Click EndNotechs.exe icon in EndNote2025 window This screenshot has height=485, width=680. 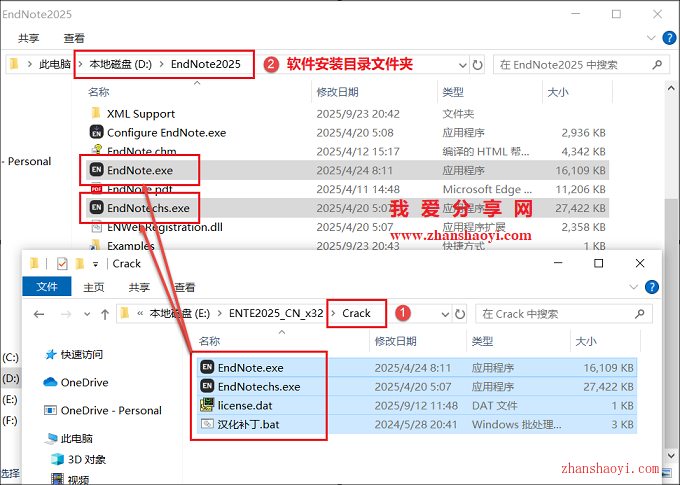pos(96,207)
